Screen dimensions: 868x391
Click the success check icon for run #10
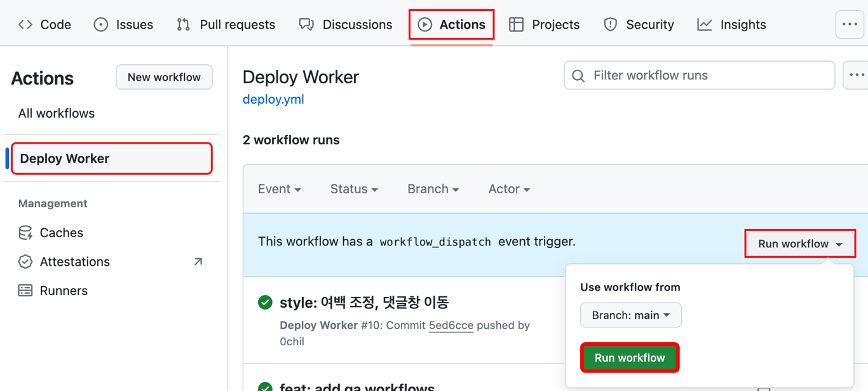[265, 303]
